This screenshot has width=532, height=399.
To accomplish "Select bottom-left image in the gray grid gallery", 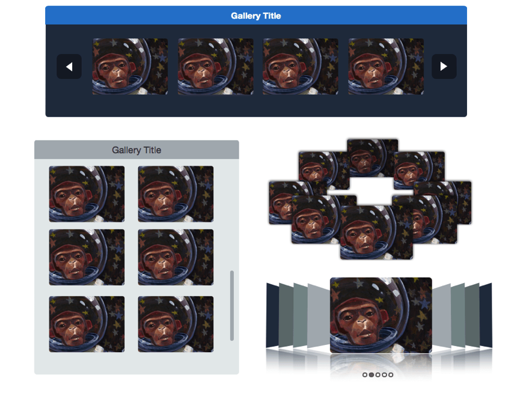I will pyautogui.click(x=87, y=324).
